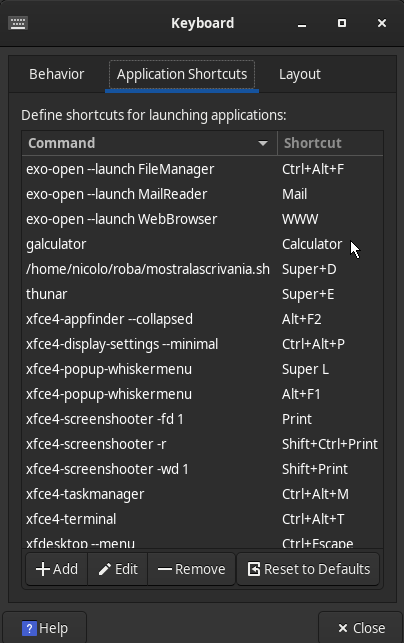Click the minus icon on Remove button
The image size is (404, 643).
tap(164, 569)
